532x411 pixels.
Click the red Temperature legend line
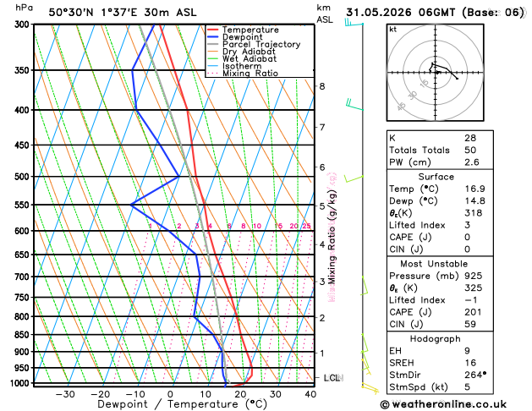(213, 30)
